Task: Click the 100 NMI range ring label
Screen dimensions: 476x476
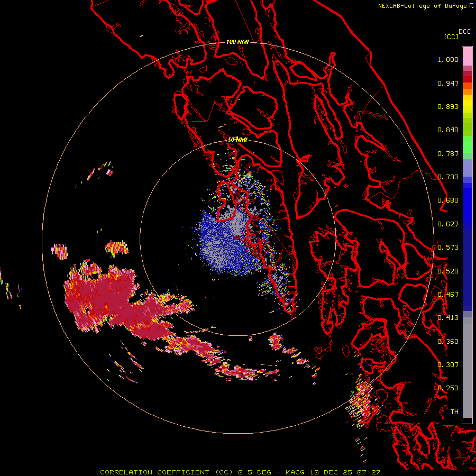Action: click(x=237, y=42)
